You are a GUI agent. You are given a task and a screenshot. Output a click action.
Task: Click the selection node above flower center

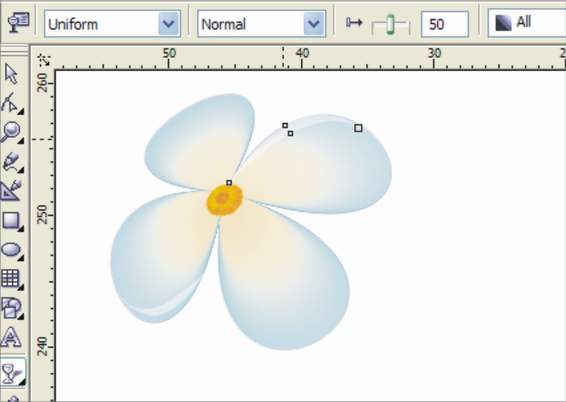(229, 183)
